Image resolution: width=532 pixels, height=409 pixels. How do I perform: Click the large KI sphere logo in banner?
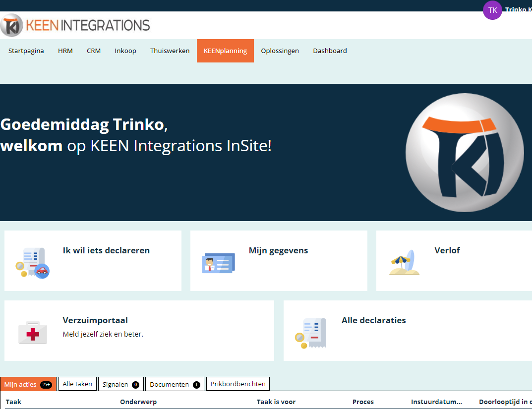tap(465, 153)
